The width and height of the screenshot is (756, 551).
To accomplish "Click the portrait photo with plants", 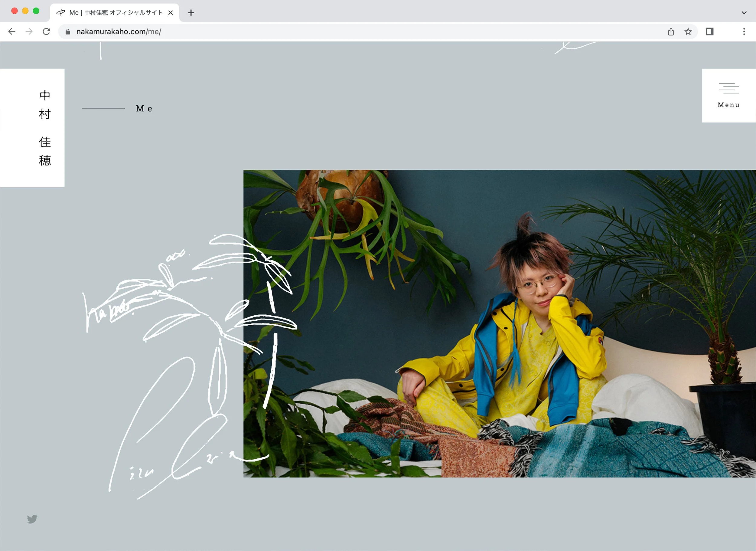I will 500,323.
